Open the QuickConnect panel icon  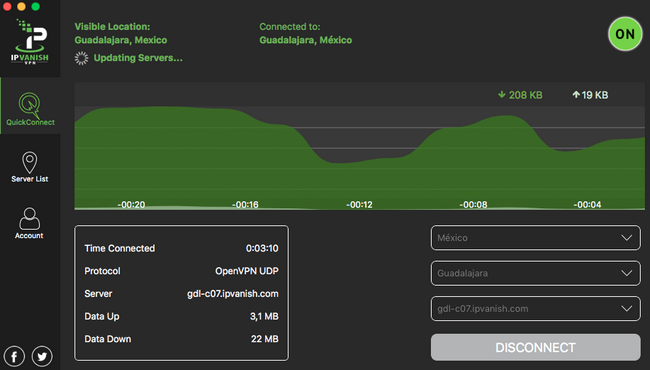(x=29, y=104)
